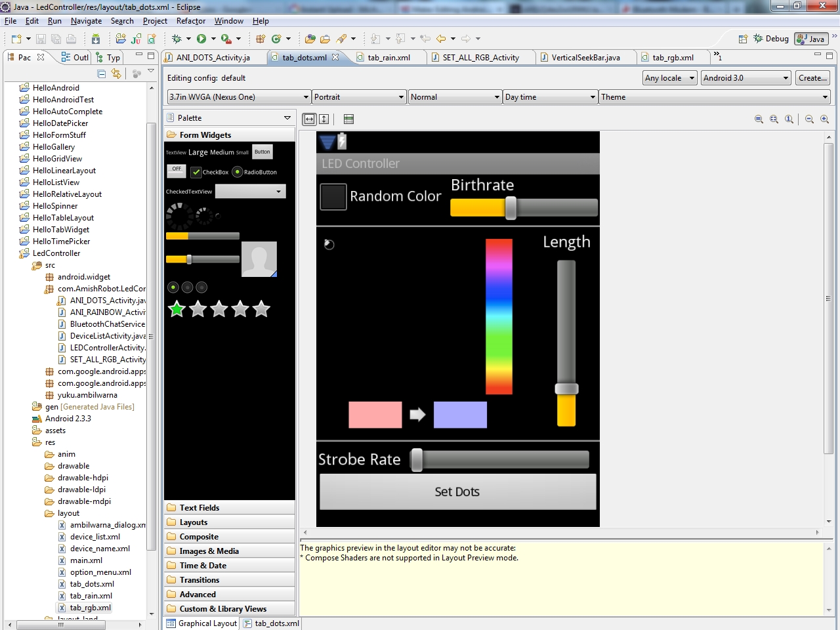Click the Set Dots button

coord(457,492)
